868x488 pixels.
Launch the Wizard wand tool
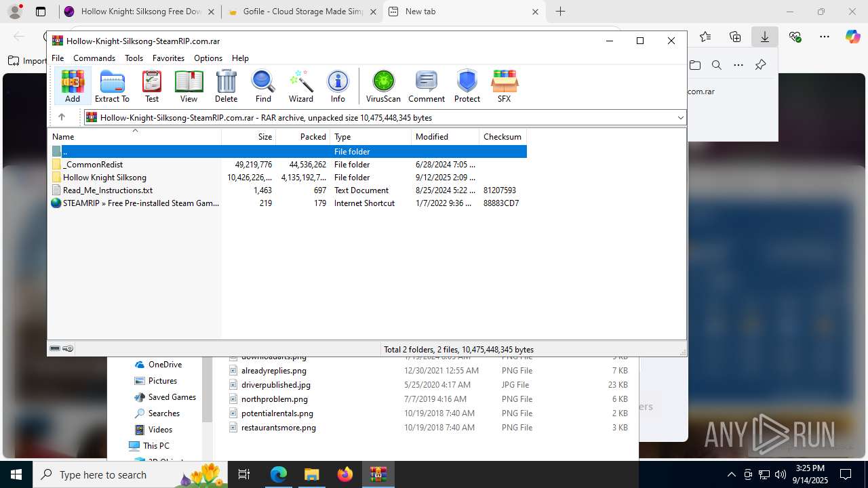coord(300,86)
